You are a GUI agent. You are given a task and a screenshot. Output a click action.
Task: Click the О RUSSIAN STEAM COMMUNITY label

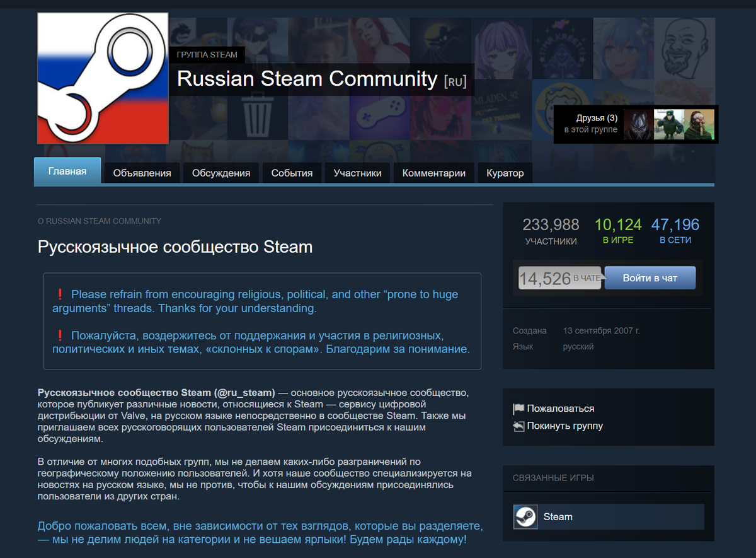(100, 221)
